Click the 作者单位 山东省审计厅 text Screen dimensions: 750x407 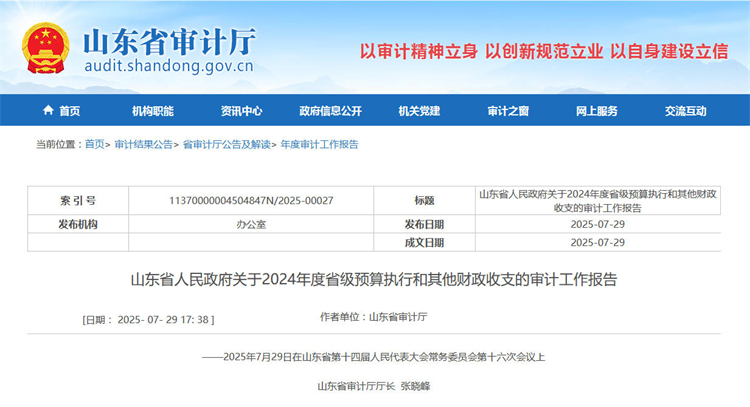(x=373, y=317)
